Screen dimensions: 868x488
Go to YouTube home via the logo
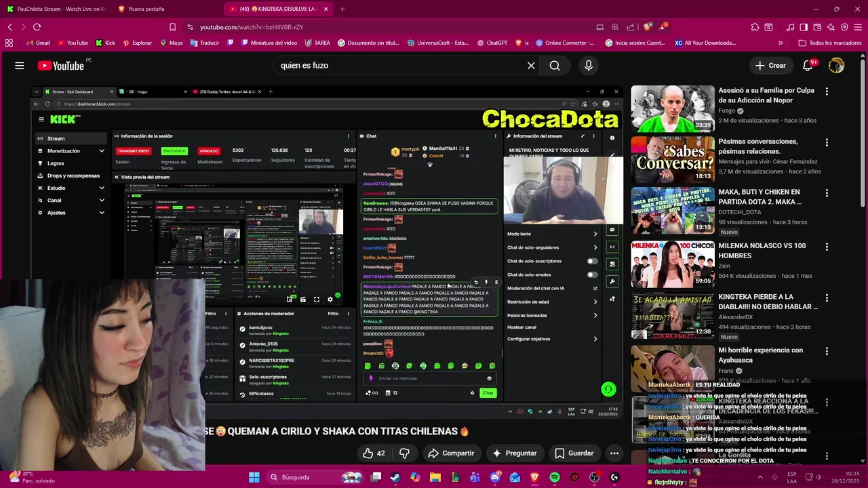pyautogui.click(x=61, y=66)
